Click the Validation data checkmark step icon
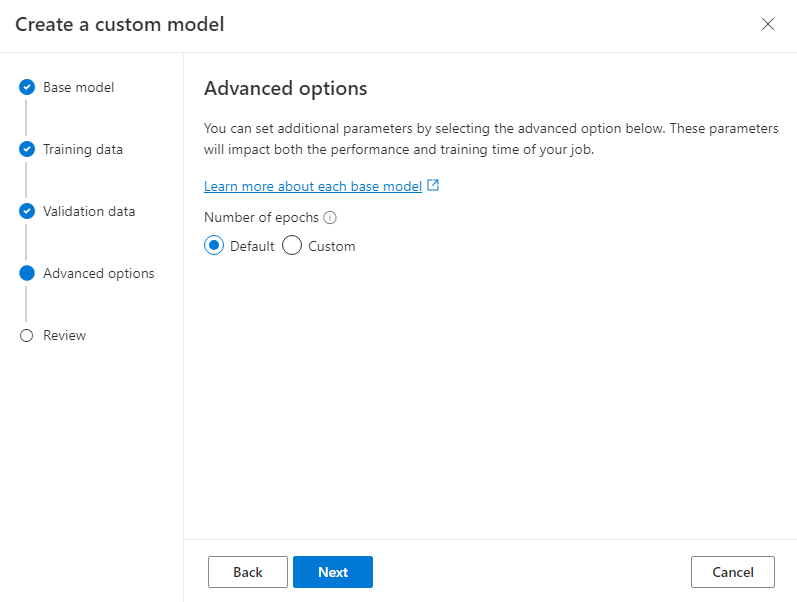Screen dimensions: 797x602 pyautogui.click(x=27, y=212)
